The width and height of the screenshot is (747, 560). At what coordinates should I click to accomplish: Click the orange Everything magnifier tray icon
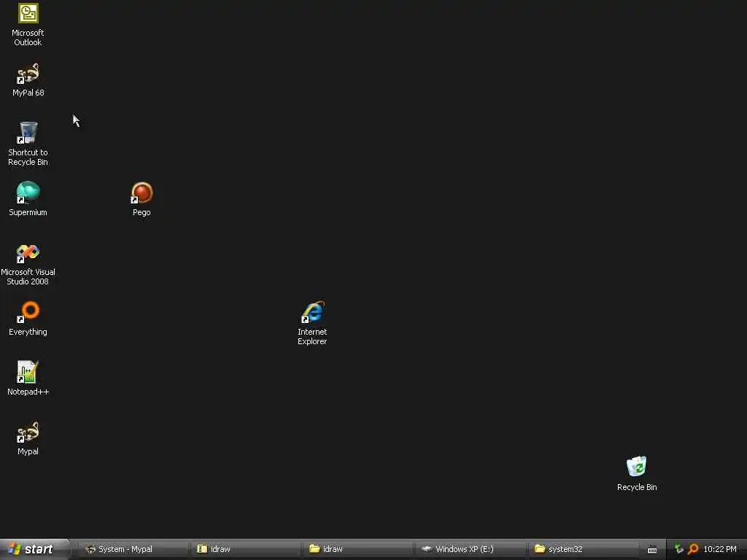pyautogui.click(x=693, y=549)
